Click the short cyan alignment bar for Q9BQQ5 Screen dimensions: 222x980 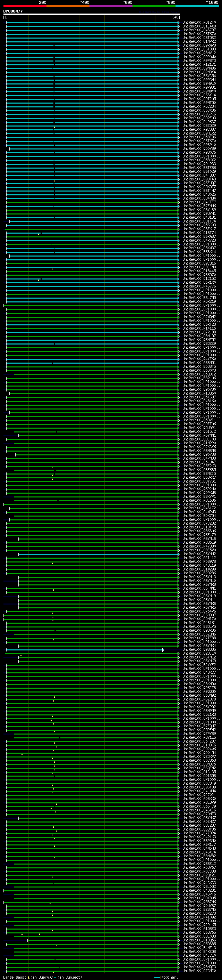pyautogui.click(x=85, y=650)
